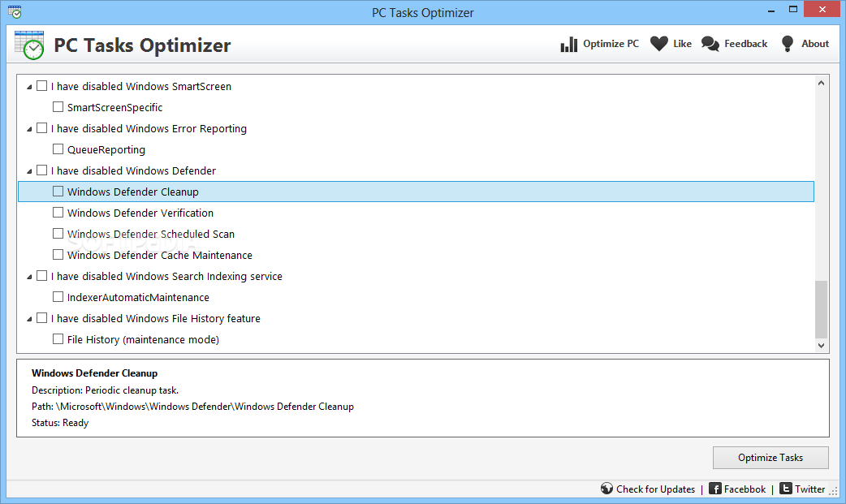The height and width of the screenshot is (504, 846).
Task: Collapse the Windows Error Reporting group
Action: coord(30,129)
